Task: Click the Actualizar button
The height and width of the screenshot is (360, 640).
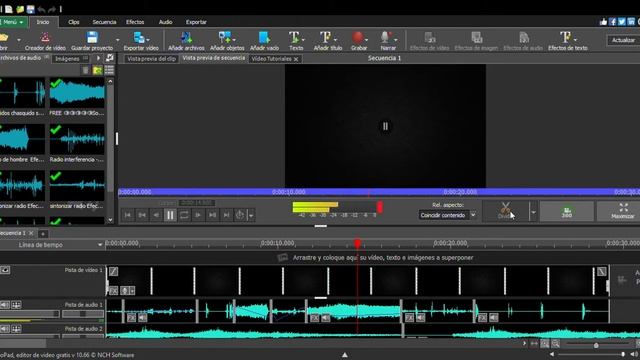Action: click(x=623, y=40)
